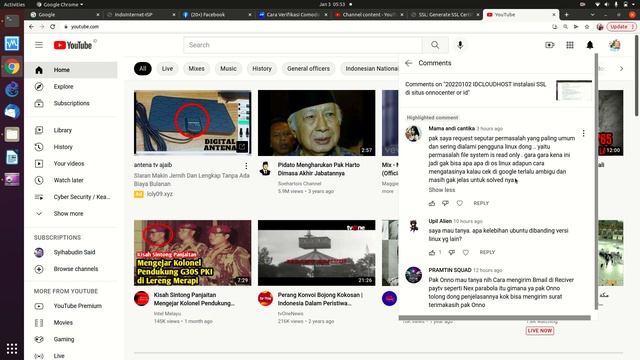640x360 pixels.
Task: Open the Your videos sidebar link
Action: point(71,164)
